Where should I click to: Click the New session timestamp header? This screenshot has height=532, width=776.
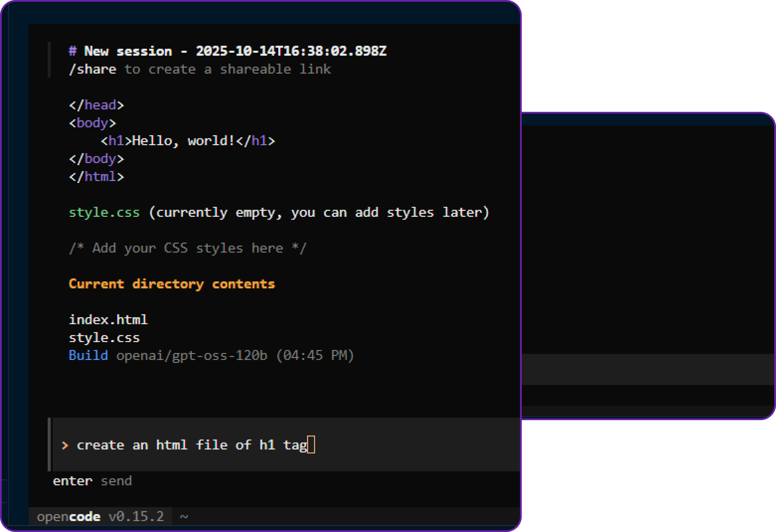click(227, 51)
